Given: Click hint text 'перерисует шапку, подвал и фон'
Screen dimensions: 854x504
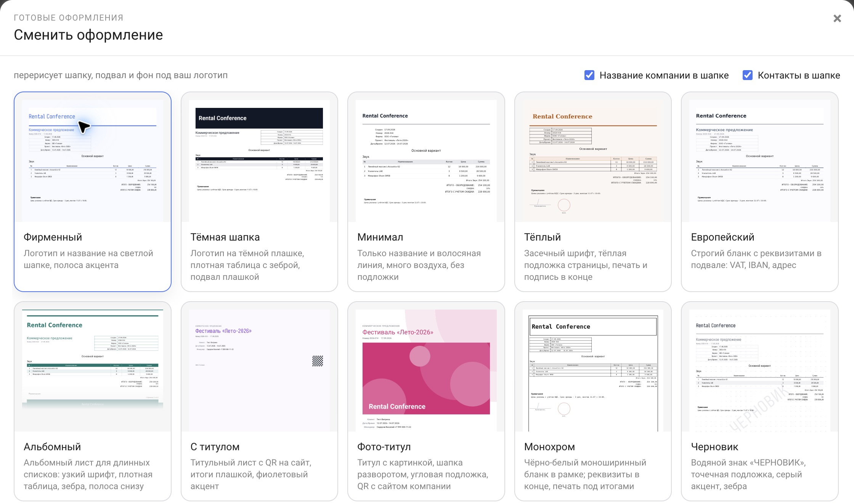Looking at the screenshot, I should [120, 75].
